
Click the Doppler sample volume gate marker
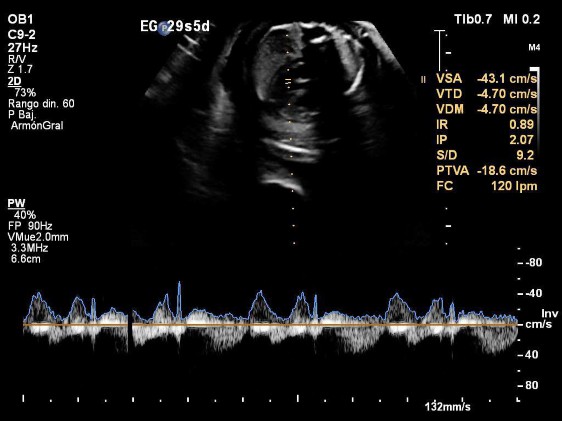click(289, 82)
